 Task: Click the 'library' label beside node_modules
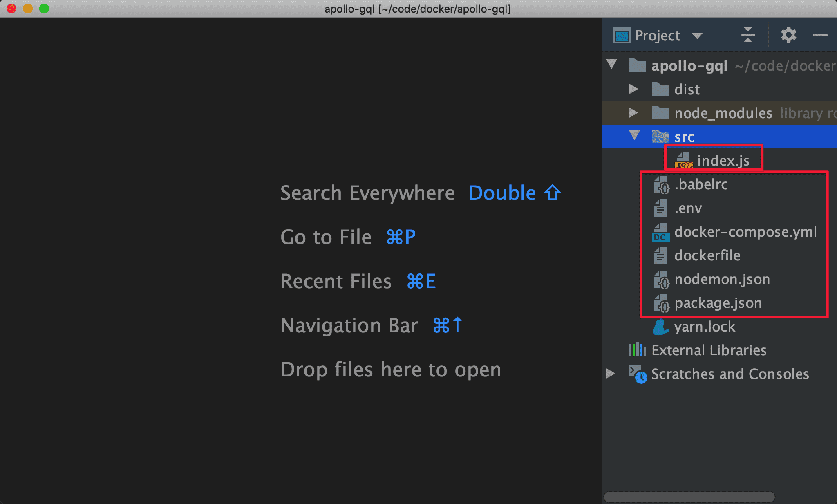click(x=801, y=113)
